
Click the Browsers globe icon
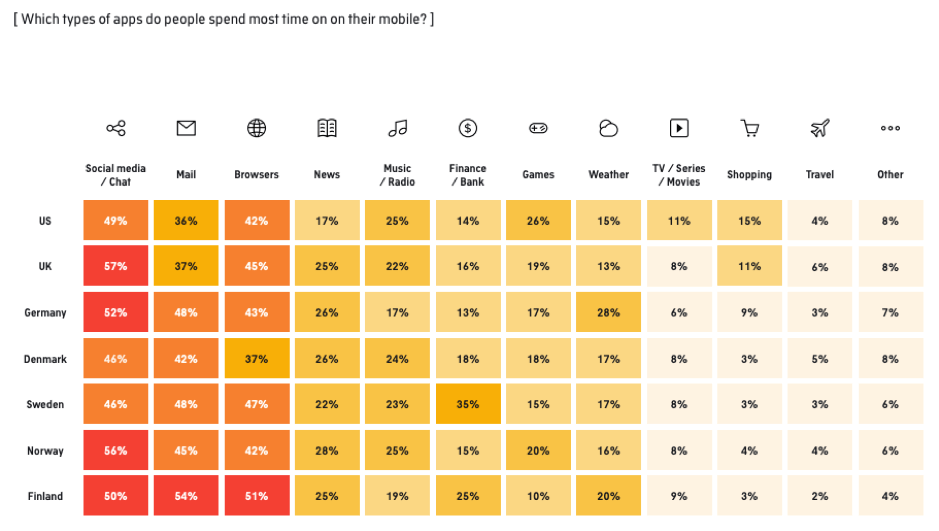coord(257,128)
